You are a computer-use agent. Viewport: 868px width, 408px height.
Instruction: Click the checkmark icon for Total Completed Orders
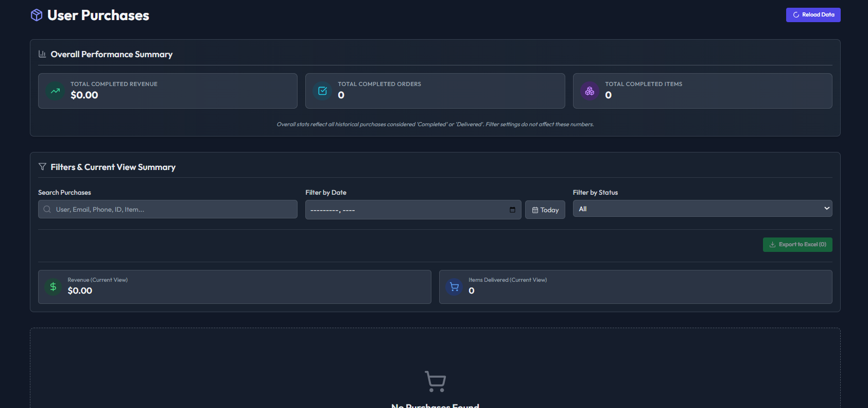(322, 91)
